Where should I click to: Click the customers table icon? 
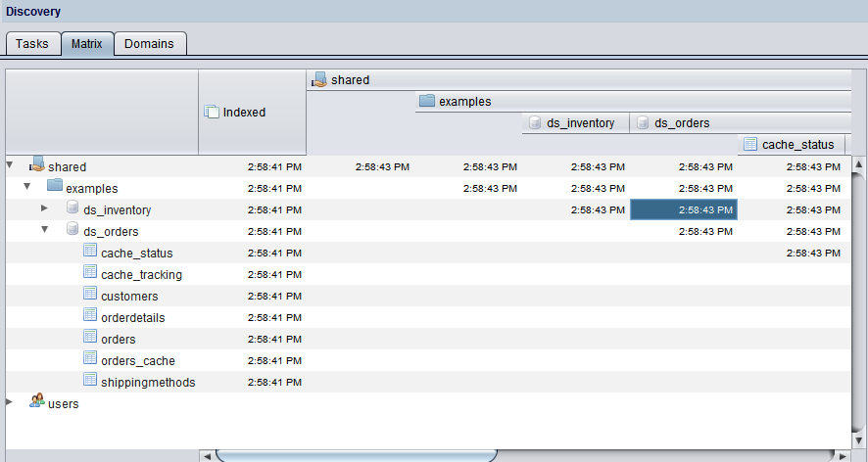tap(90, 294)
